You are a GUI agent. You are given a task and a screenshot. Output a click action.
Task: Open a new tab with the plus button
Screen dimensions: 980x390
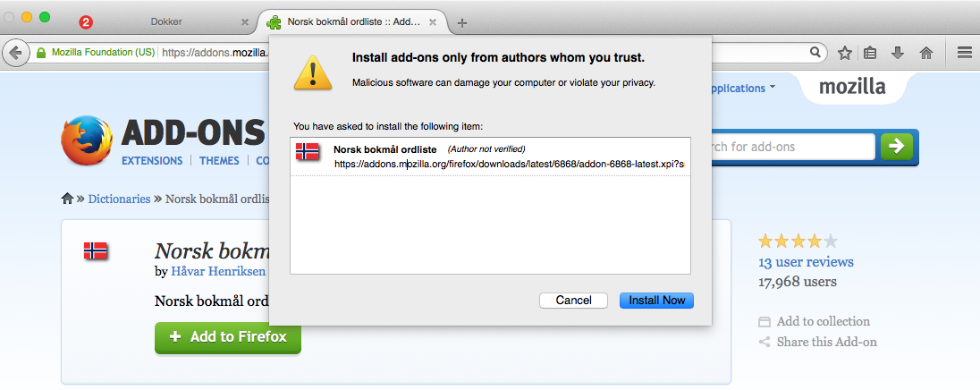[x=462, y=23]
